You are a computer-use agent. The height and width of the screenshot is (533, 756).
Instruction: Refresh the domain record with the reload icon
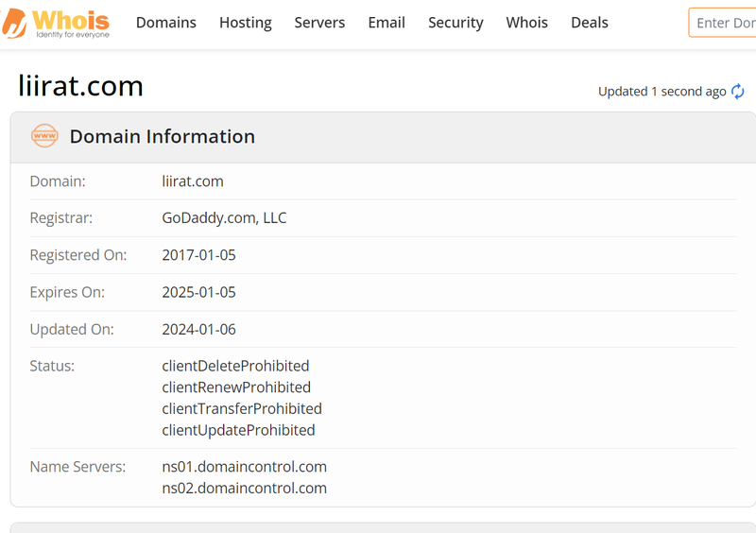pos(738,92)
